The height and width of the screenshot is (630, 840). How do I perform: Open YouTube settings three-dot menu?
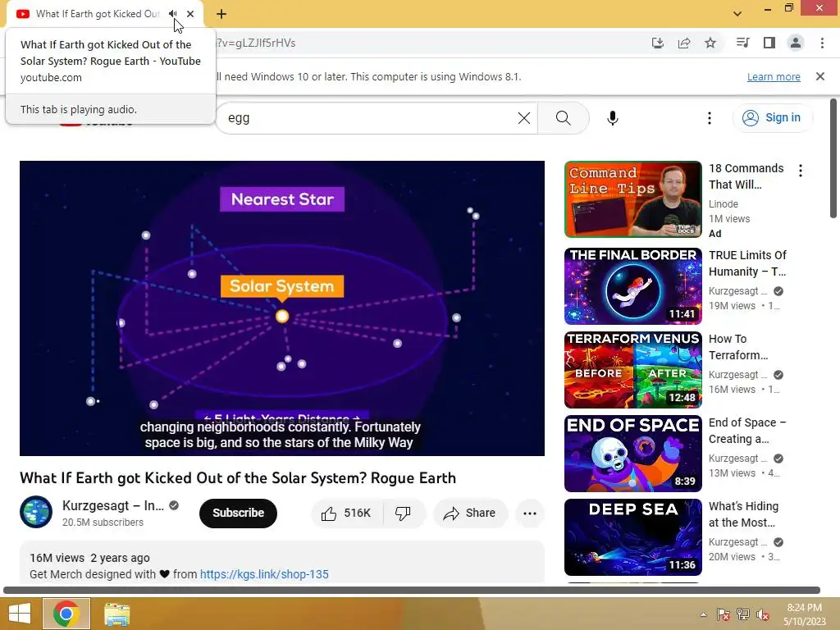pos(710,118)
